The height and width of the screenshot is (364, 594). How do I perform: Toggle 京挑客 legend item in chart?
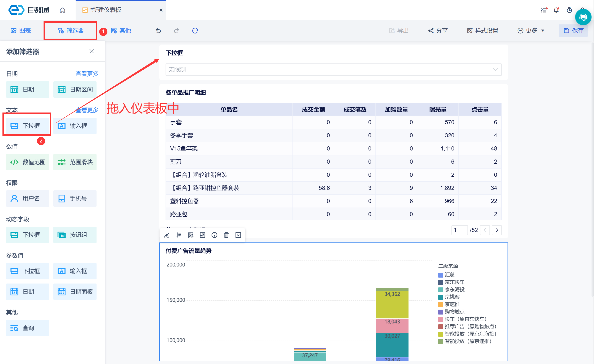point(452,297)
